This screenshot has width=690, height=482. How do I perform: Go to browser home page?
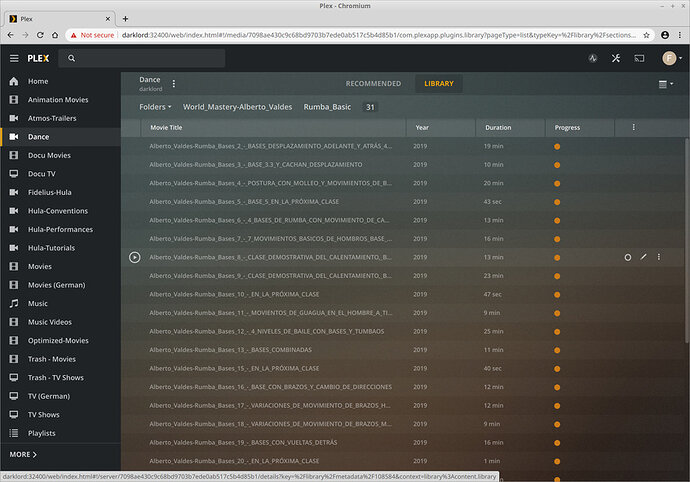coord(55,35)
